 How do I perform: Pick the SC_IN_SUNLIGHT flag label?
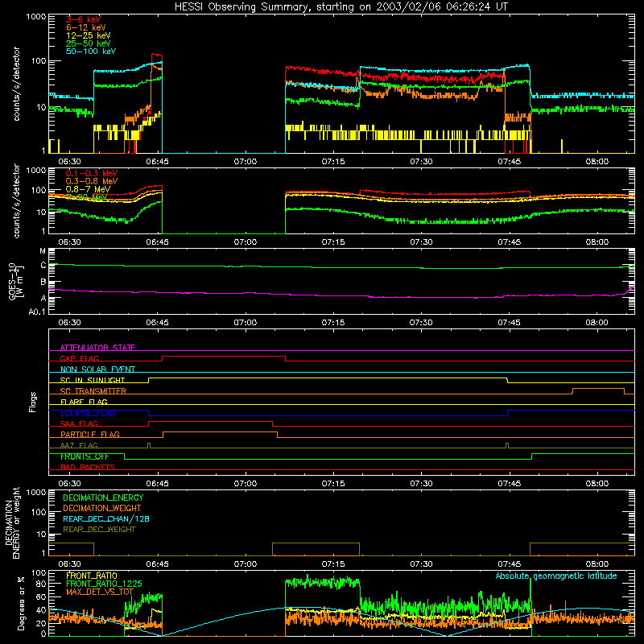pos(93,380)
